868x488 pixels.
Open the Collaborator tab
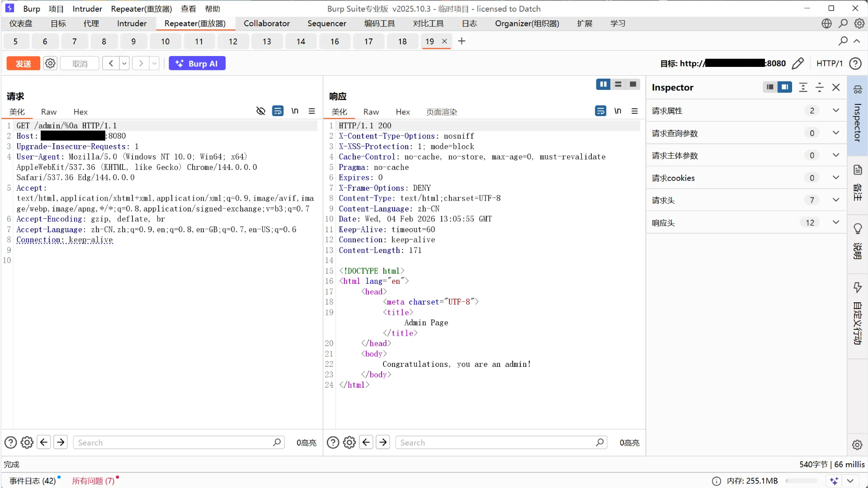267,23
